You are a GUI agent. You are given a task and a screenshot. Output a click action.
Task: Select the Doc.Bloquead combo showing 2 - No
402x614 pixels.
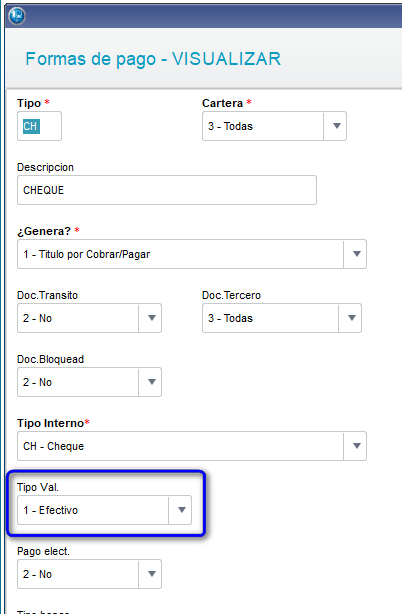(89, 382)
